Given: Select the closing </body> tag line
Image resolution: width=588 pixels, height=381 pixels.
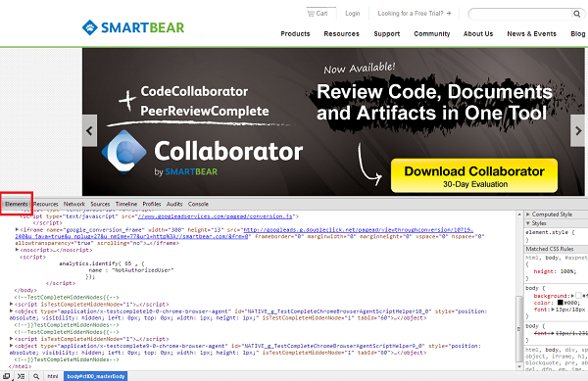Looking at the screenshot, I should pos(25,290).
